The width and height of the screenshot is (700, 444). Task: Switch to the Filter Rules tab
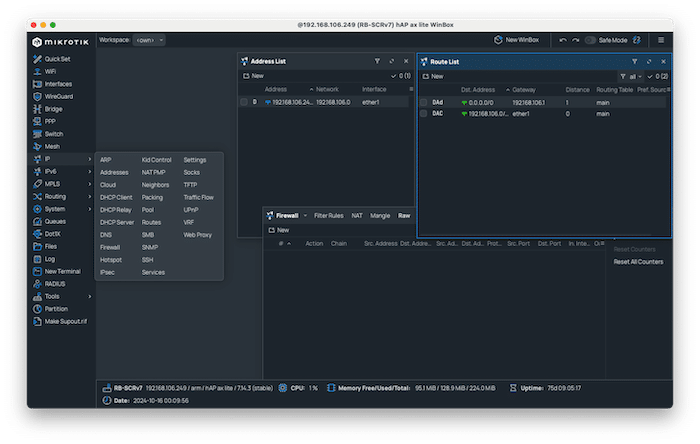point(329,216)
